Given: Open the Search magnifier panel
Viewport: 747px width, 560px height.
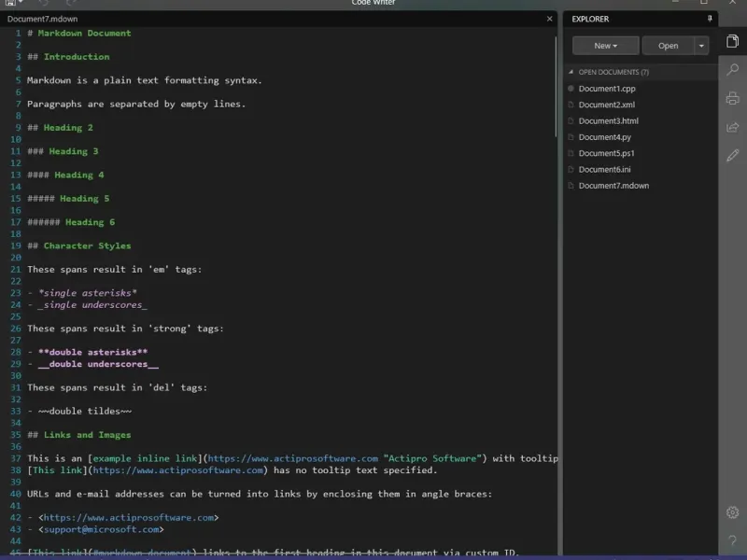Looking at the screenshot, I should pos(733,70).
